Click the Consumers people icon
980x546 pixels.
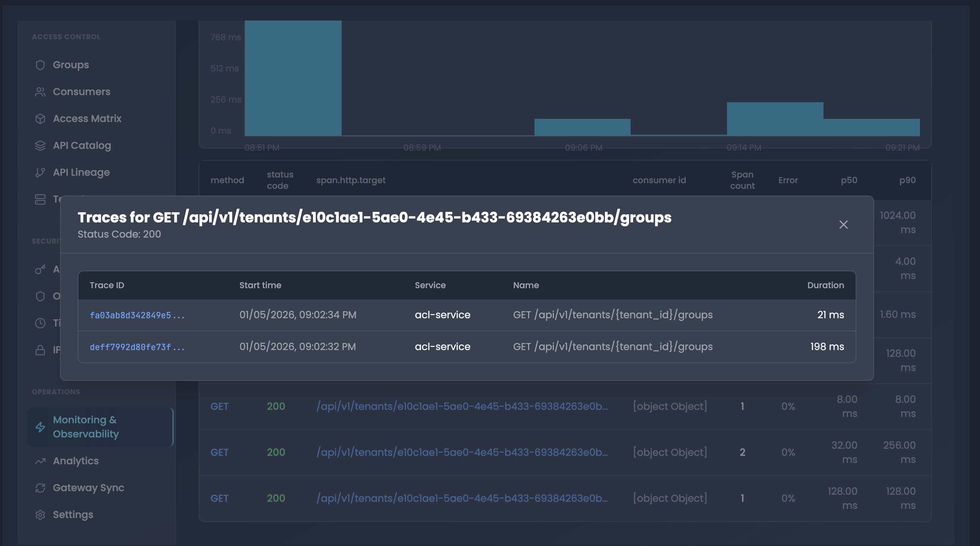pyautogui.click(x=40, y=92)
